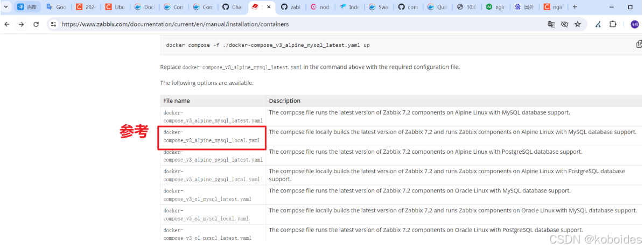The width and height of the screenshot is (644, 250).
Task: Click the translate page icon
Action: coord(551,24)
